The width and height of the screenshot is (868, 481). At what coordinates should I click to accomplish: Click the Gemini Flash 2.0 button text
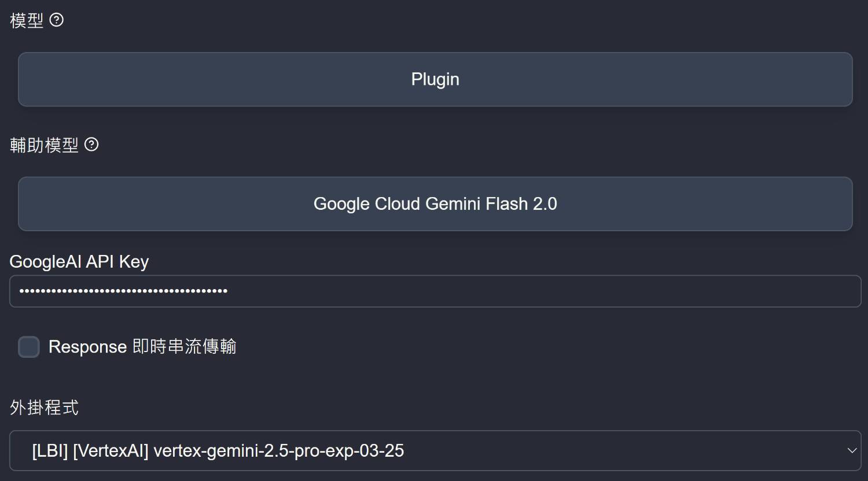[x=491, y=203]
